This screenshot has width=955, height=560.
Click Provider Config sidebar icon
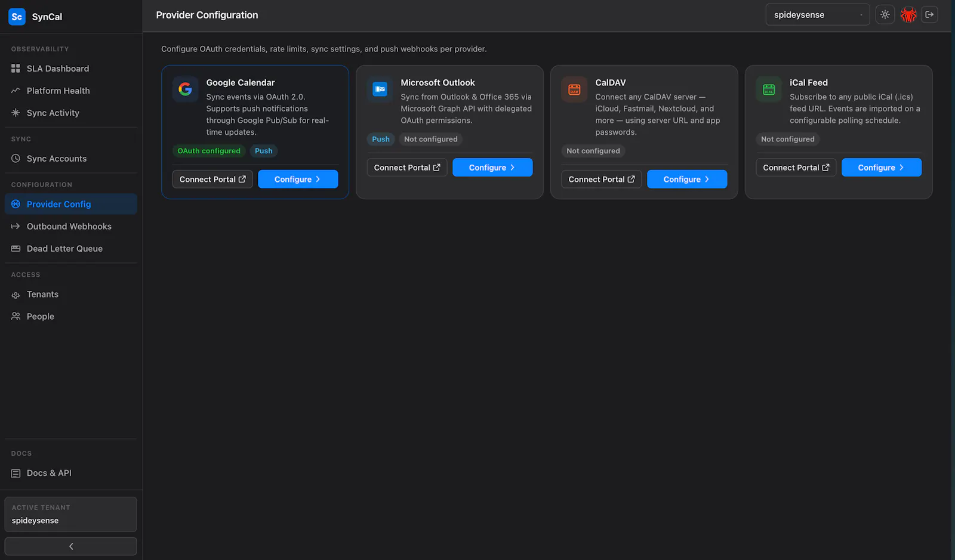pos(16,204)
